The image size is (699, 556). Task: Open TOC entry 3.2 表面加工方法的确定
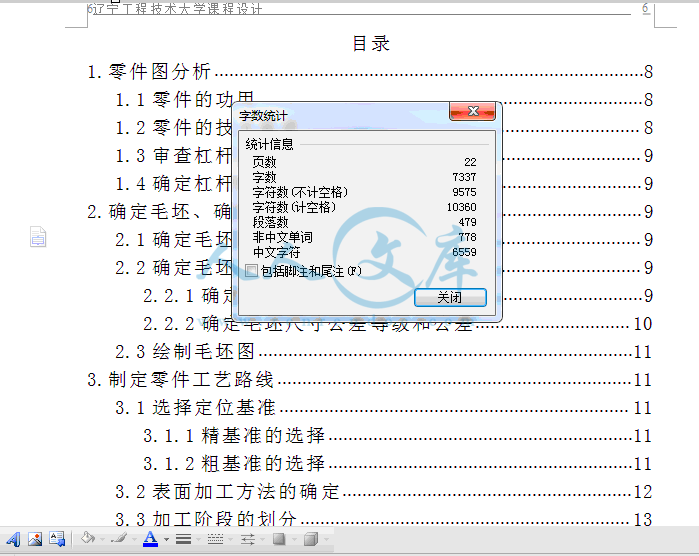point(383,492)
